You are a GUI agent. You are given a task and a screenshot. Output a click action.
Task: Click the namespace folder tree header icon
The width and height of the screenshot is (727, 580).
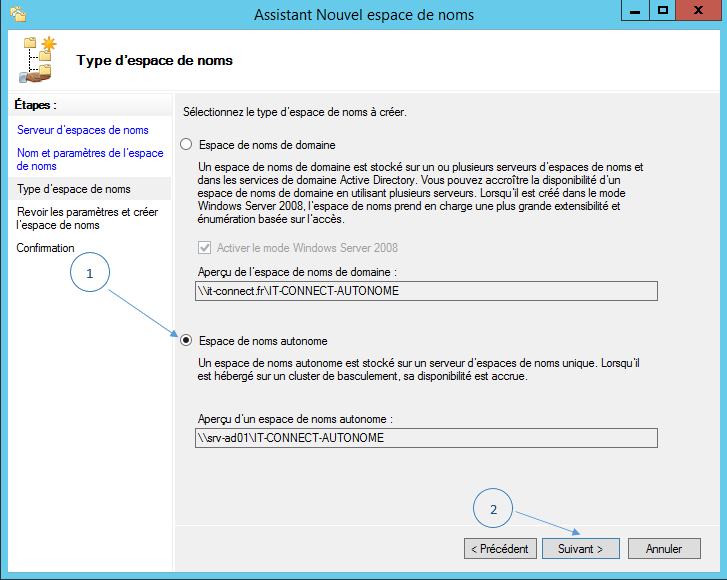coord(38,60)
